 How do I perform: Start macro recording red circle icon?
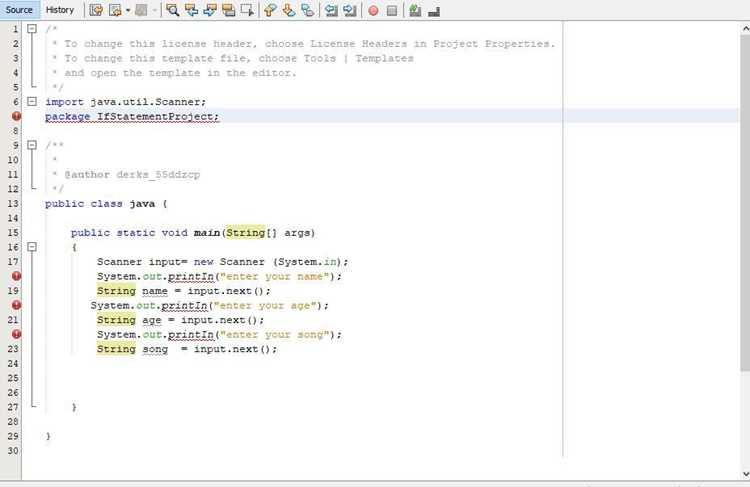coord(374,11)
